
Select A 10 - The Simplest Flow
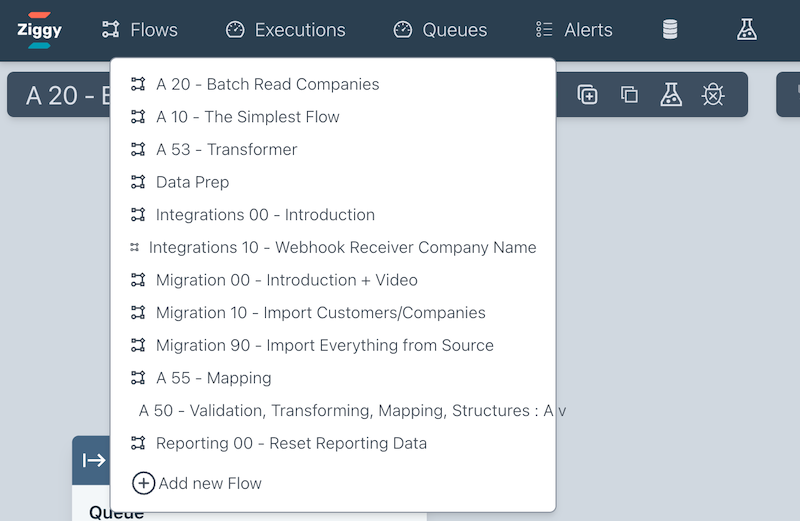coord(247,117)
